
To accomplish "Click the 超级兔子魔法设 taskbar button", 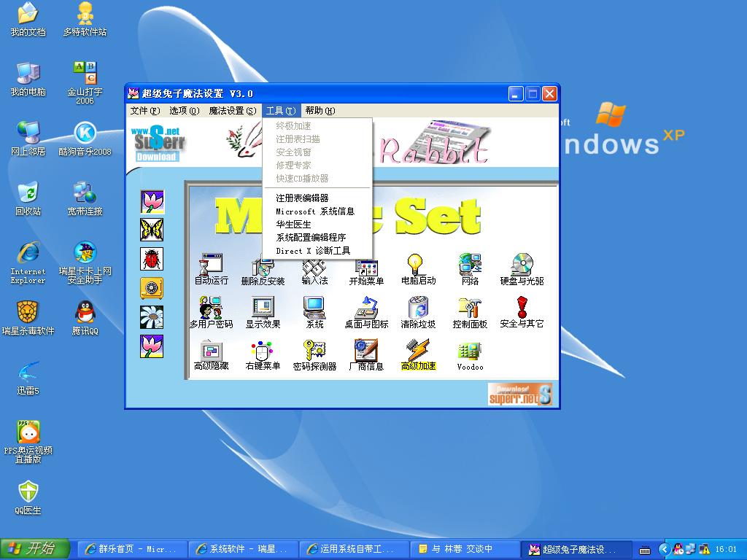I will (576, 549).
